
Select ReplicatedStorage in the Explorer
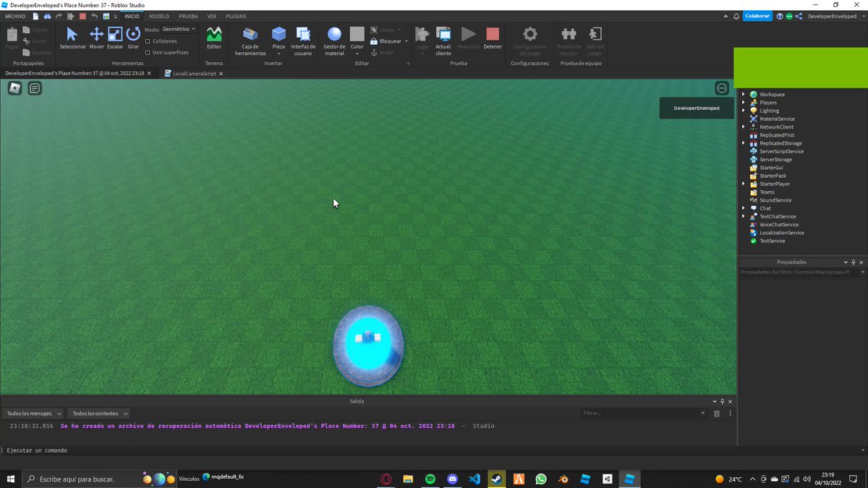[x=780, y=143]
